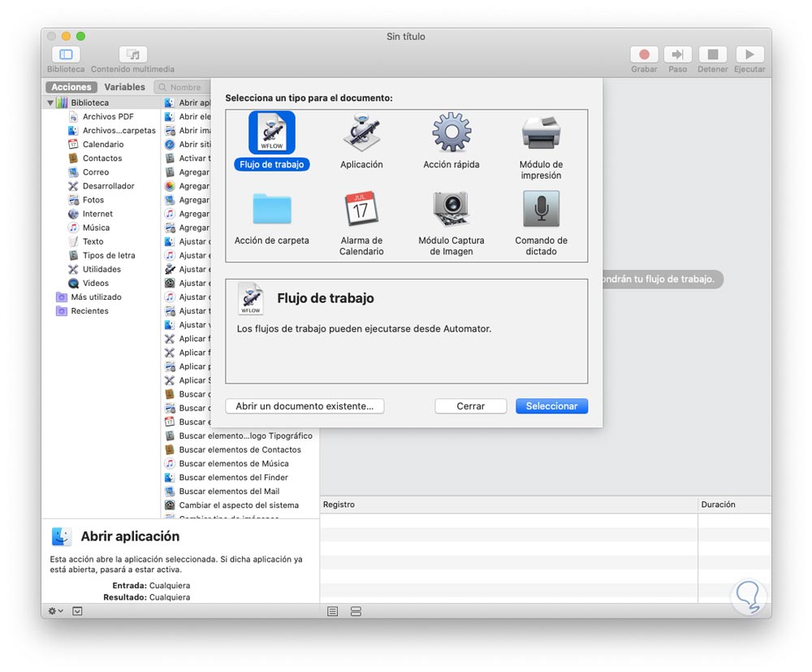812x672 pixels.
Task: Click the Nombre search field
Action: tap(182, 87)
